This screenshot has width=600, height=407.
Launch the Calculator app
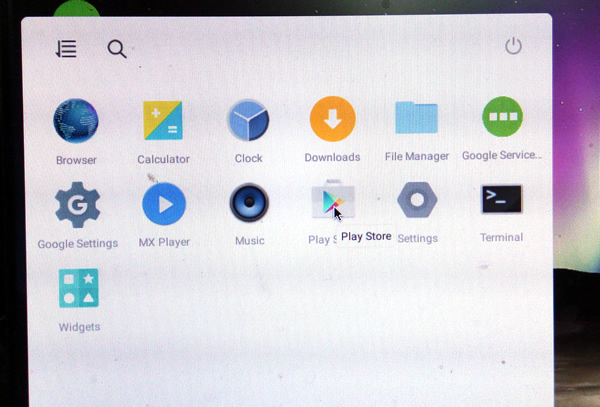point(163,120)
